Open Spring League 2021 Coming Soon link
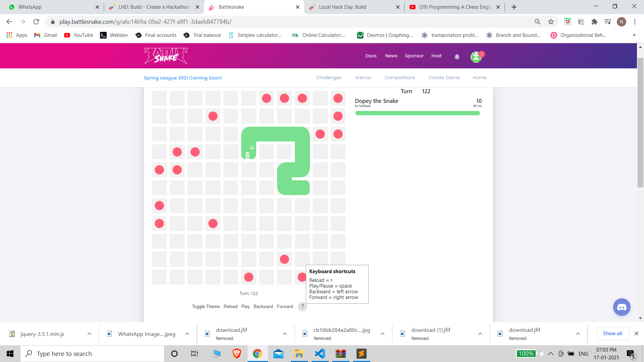 point(183,78)
